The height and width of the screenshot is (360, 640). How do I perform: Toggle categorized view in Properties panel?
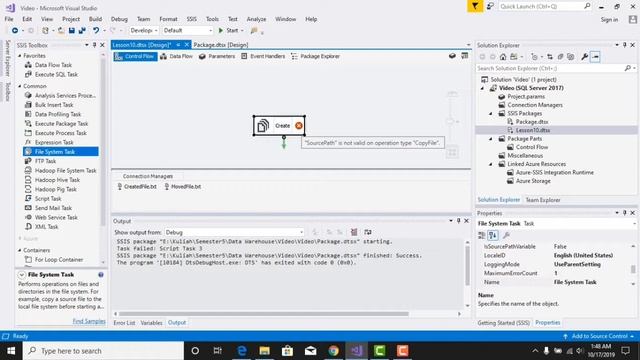coord(482,235)
